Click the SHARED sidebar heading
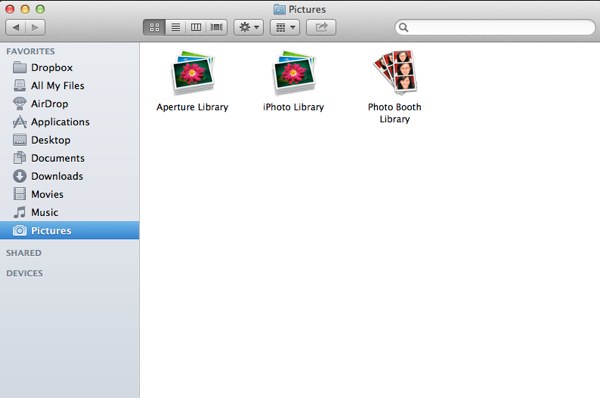Image resolution: width=600 pixels, height=398 pixels. [x=24, y=253]
